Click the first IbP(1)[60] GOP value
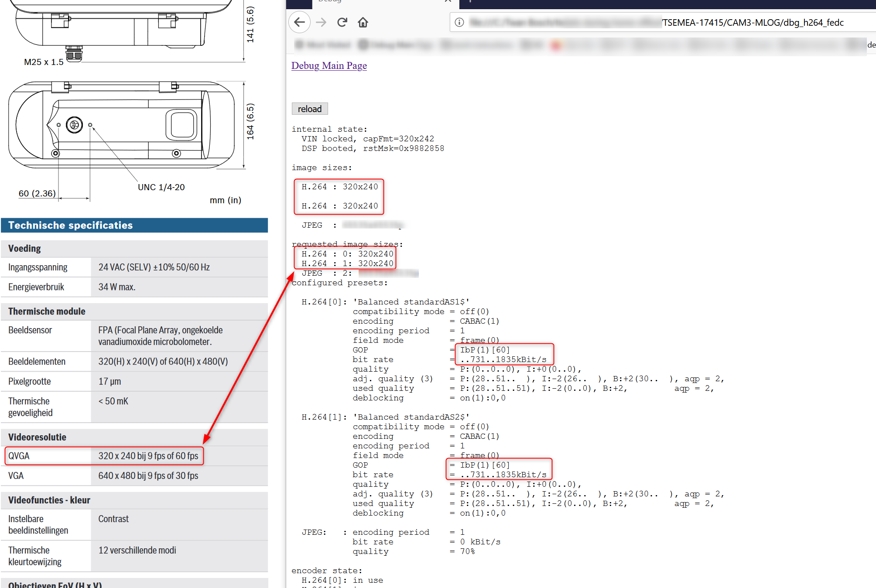876x588 pixels. click(x=485, y=350)
